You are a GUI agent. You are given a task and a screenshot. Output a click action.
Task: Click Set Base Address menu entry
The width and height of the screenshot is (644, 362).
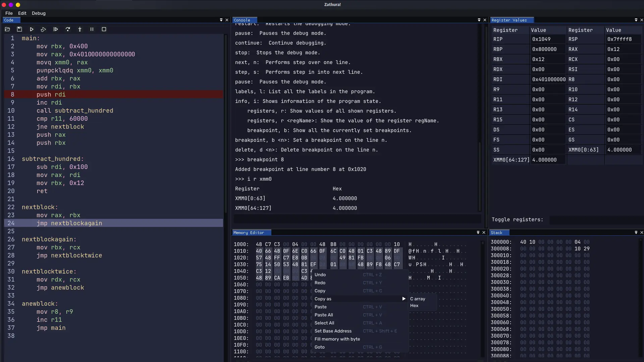point(333,331)
